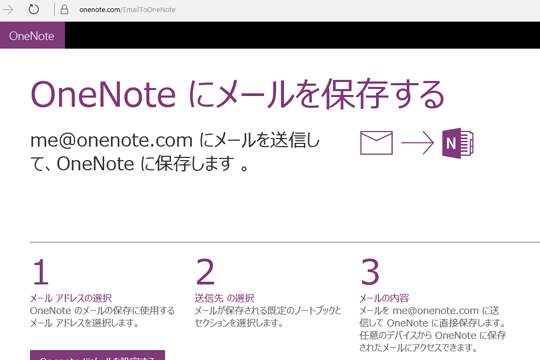Reload the page with the refresh icon

click(33, 9)
